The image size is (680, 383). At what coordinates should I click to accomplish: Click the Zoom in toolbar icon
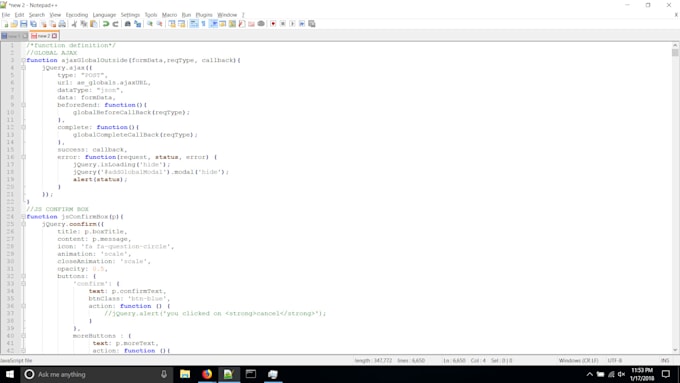coord(150,24)
